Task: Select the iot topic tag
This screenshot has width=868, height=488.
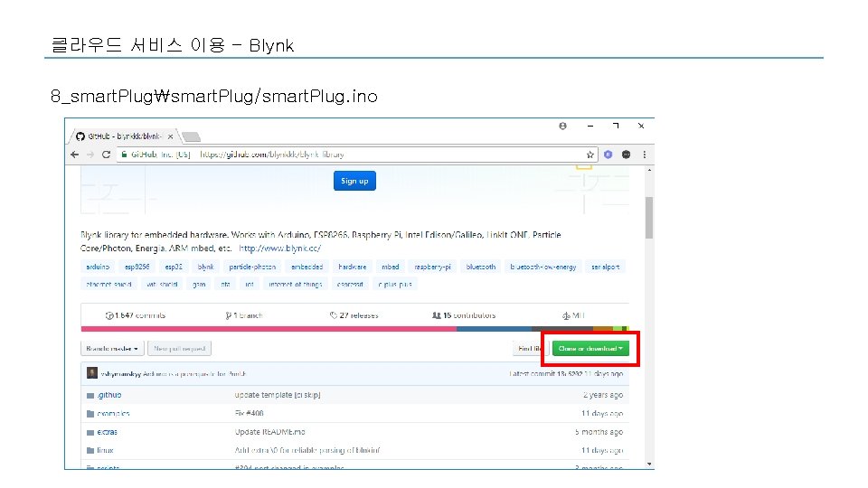Action: pyautogui.click(x=250, y=285)
